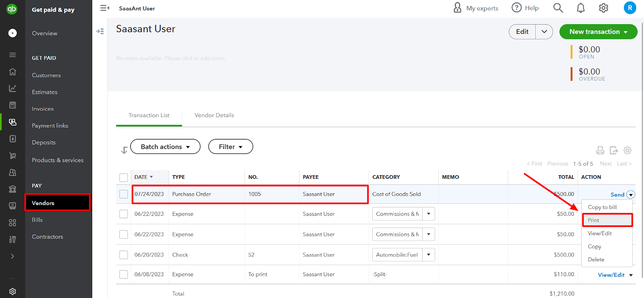Click the sort arrow icon beside Batch actions
644x298 pixels.
coord(124,150)
